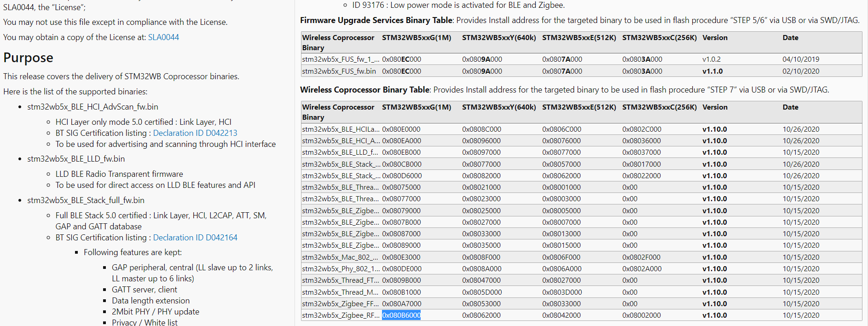868x326 pixels.
Task: Click v1.1.0 version cell in FUS table
Action: pyautogui.click(x=712, y=71)
